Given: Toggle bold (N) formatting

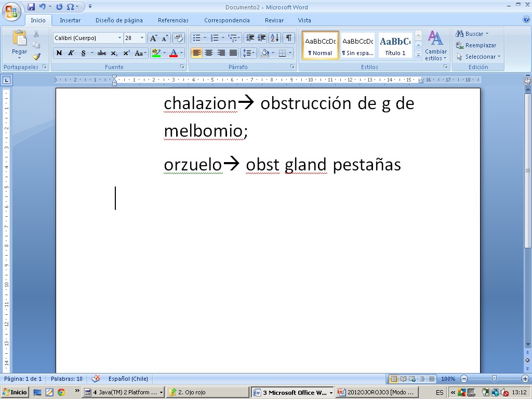Looking at the screenshot, I should coord(59,53).
